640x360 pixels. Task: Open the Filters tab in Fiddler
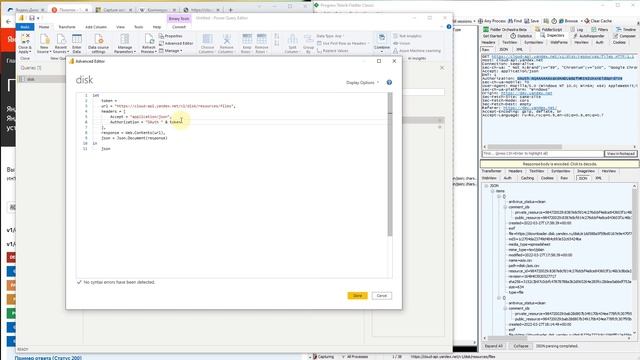click(600, 30)
